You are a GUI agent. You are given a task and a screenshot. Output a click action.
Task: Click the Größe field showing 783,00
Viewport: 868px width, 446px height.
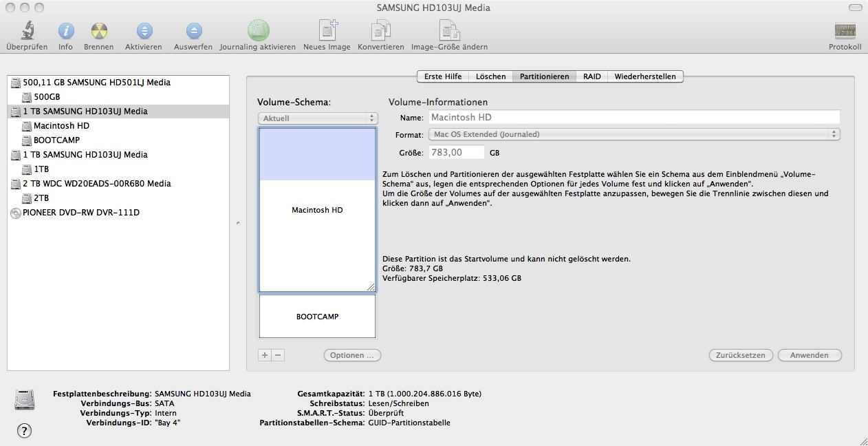(457, 153)
